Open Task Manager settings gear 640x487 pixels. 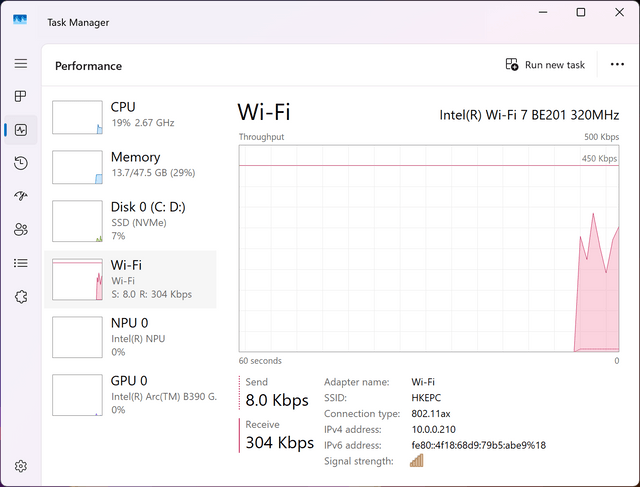[21, 466]
